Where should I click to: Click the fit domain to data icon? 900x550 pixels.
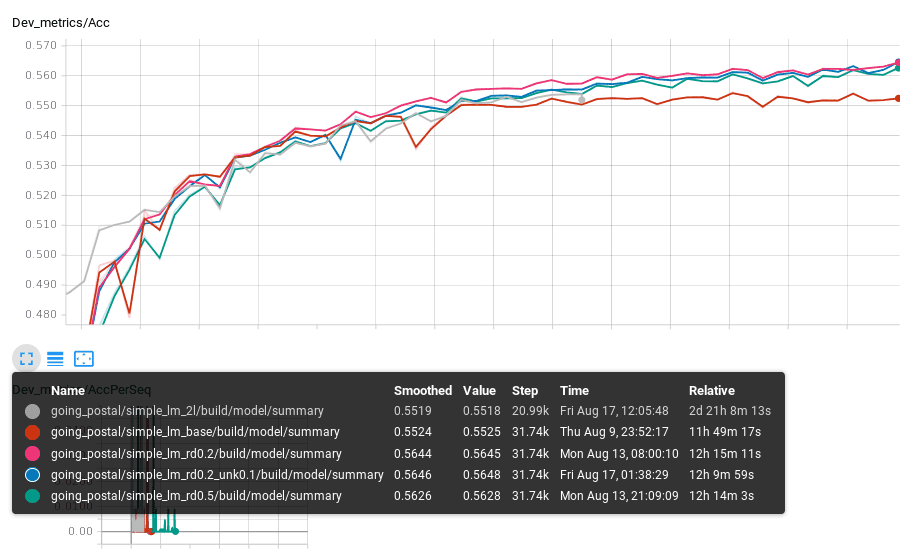click(x=84, y=359)
